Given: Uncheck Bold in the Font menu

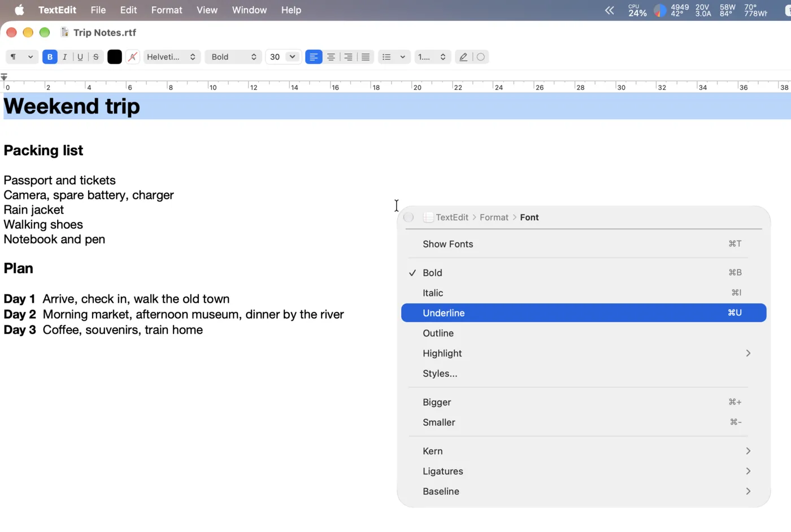Looking at the screenshot, I should click(584, 273).
